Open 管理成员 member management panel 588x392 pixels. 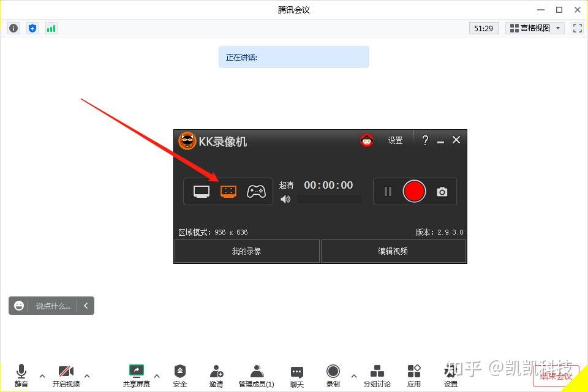[x=257, y=371]
